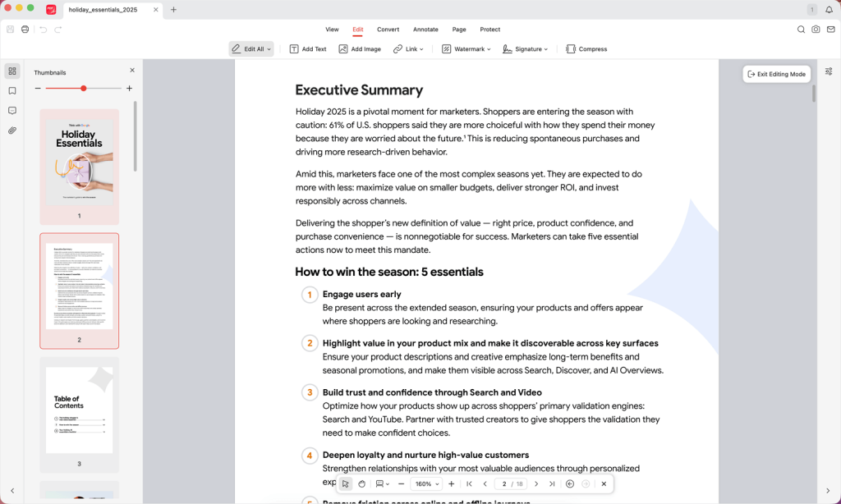The height and width of the screenshot is (504, 841).
Task: Open the search icon in the top bar
Action: click(801, 29)
